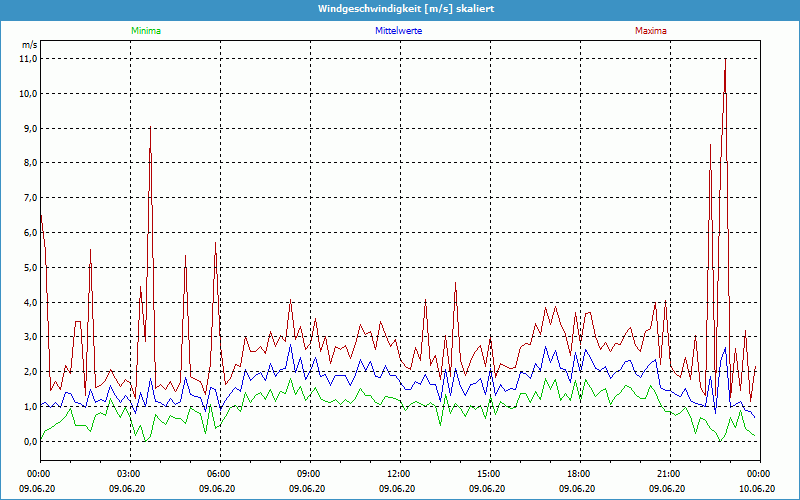Click the 4,0 y-axis value

tap(31, 302)
